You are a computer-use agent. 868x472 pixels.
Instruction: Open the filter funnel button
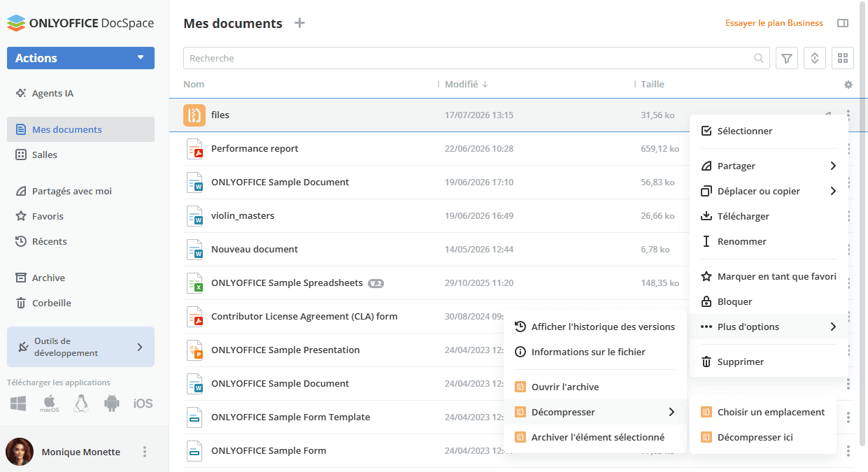pos(787,58)
